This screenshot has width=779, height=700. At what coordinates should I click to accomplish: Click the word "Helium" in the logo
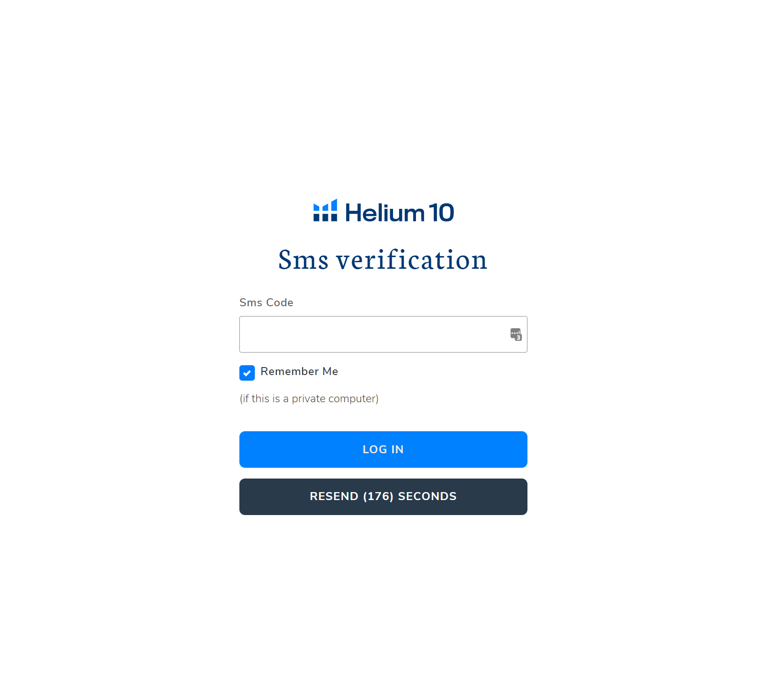(x=385, y=213)
